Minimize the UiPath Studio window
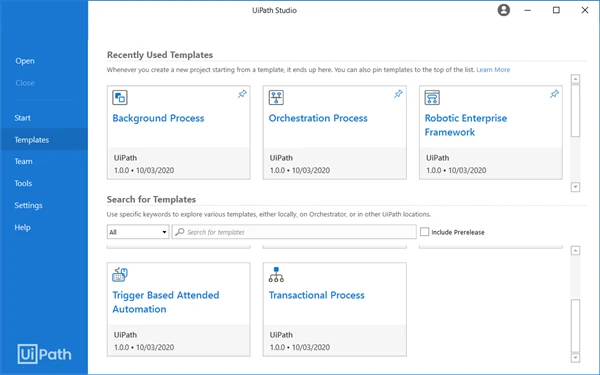This screenshot has height=375, width=600. (528, 10)
